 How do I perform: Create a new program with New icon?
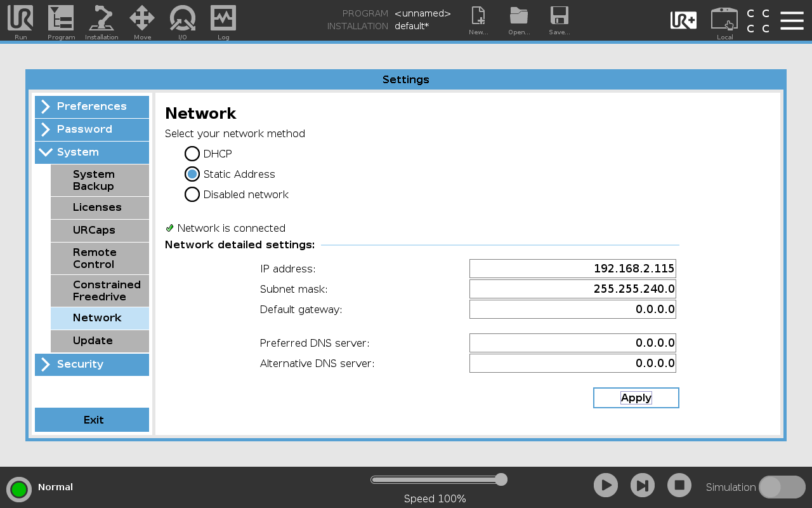pos(478,16)
